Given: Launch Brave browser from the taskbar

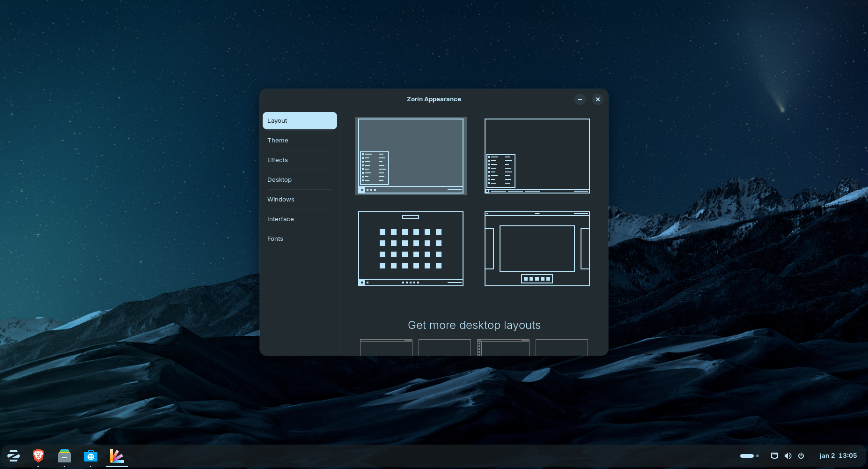Looking at the screenshot, I should [38, 455].
